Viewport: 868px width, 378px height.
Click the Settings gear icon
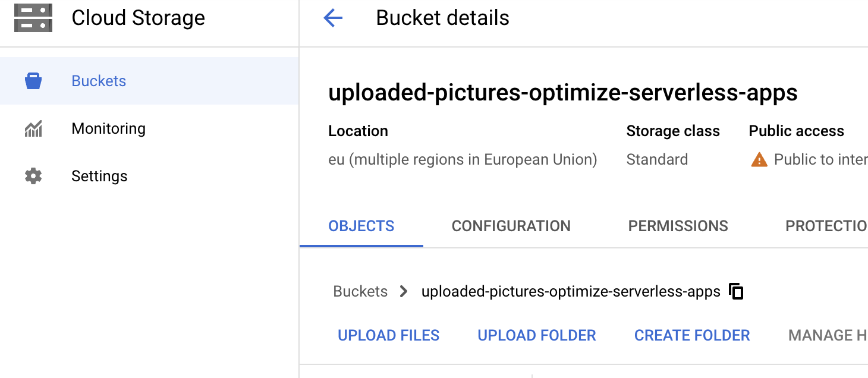pos(33,176)
